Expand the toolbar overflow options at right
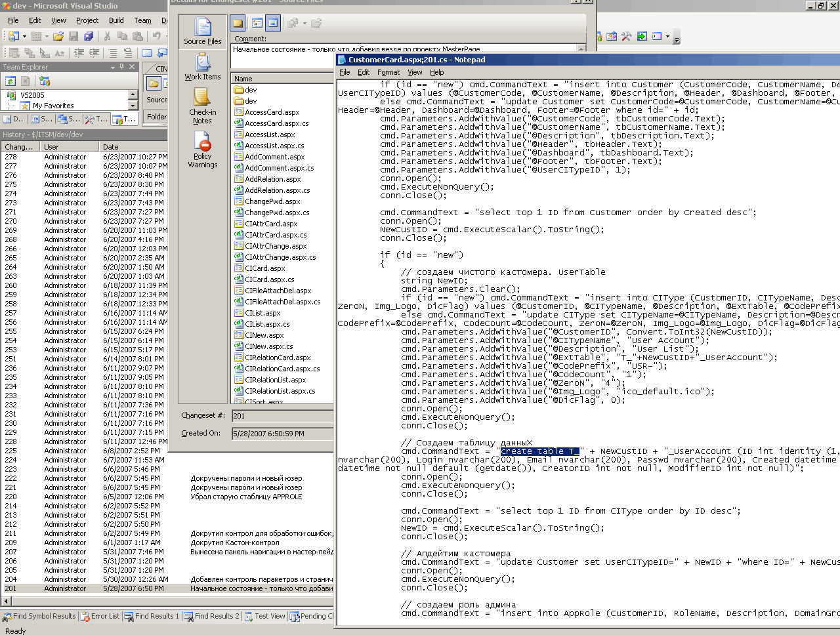 coord(677,38)
